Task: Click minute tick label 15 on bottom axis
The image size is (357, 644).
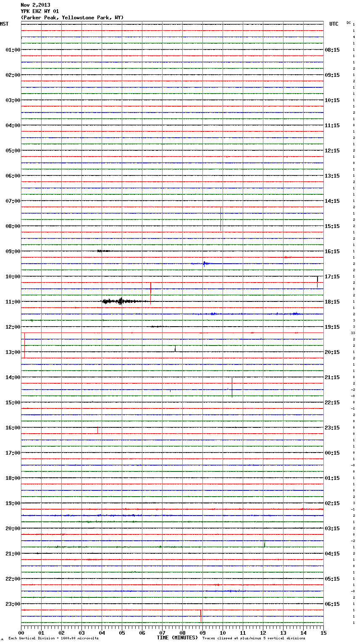Action: (x=323, y=633)
